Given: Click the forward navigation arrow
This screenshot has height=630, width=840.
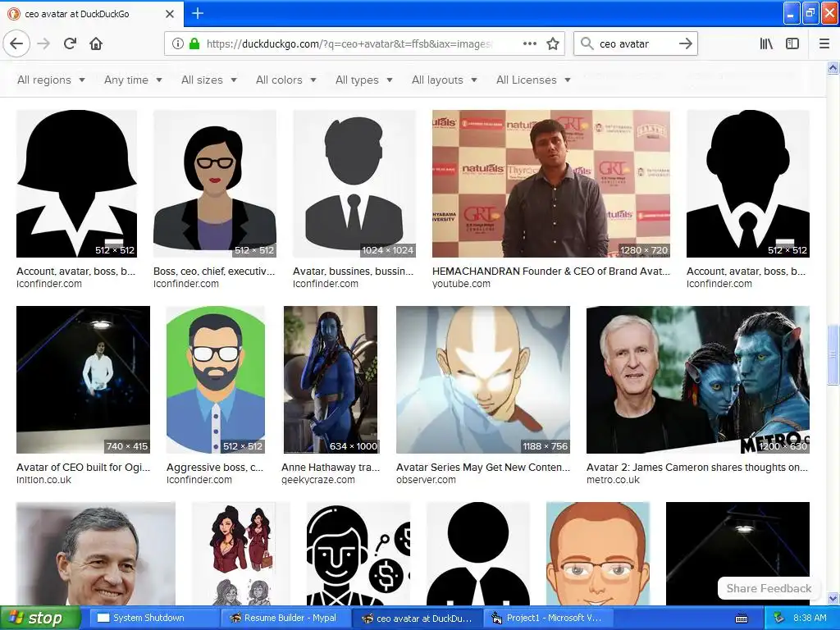Looking at the screenshot, I should tap(43, 43).
